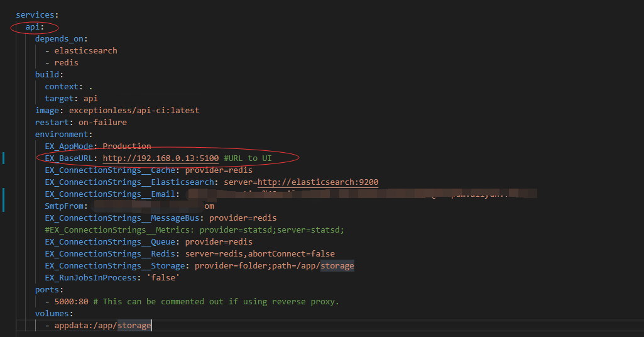Click 'server=redis,abortConnect=false' value
Image resolution: width=644 pixels, height=337 pixels.
pyautogui.click(x=259, y=253)
